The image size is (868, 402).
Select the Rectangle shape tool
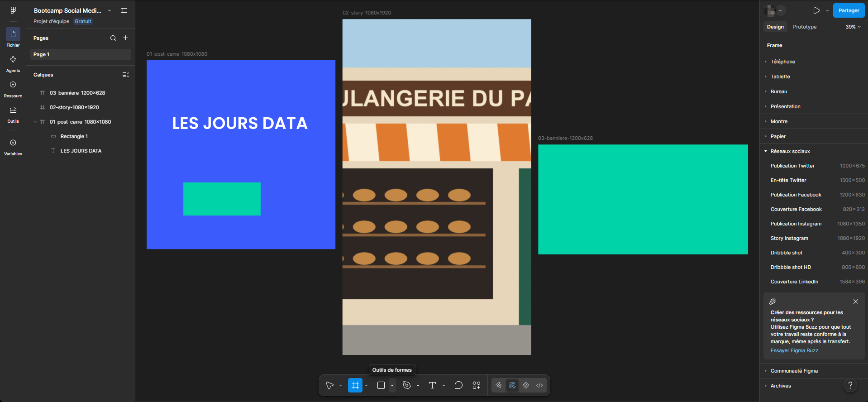(381, 385)
